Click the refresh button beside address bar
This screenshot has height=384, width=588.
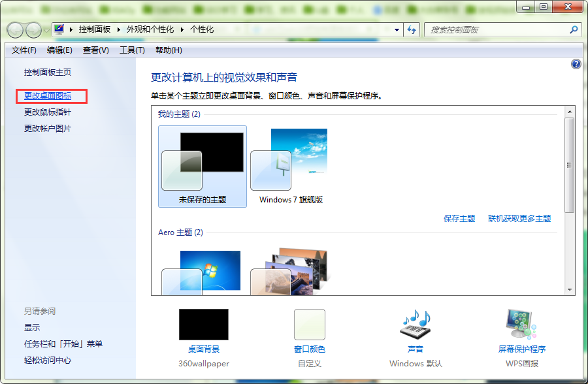click(x=412, y=30)
